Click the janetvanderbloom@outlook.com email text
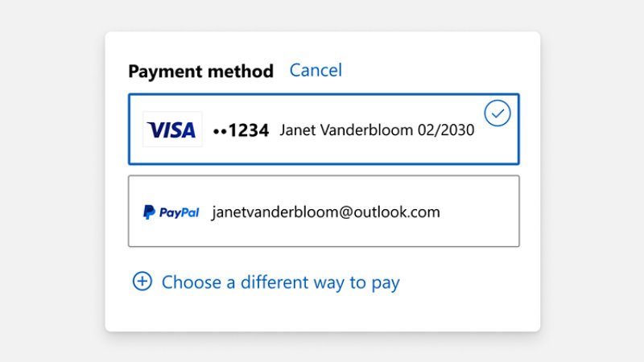644x362 pixels. (326, 212)
